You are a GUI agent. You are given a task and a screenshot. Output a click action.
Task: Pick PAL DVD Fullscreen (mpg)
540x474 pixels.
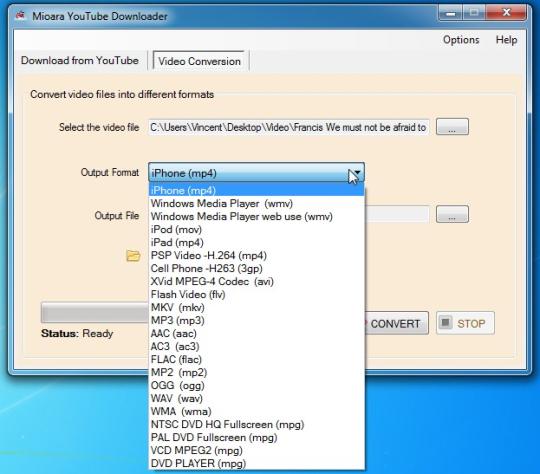[257, 437]
